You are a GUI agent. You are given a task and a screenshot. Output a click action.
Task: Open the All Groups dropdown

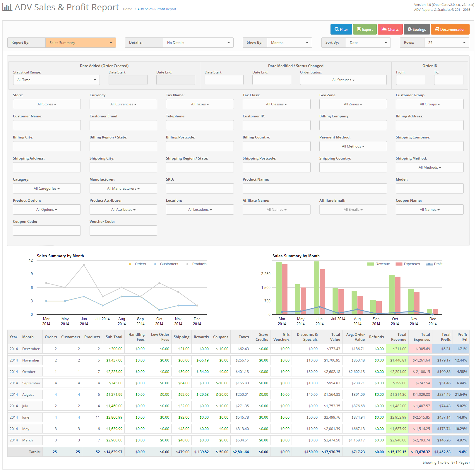pos(430,104)
